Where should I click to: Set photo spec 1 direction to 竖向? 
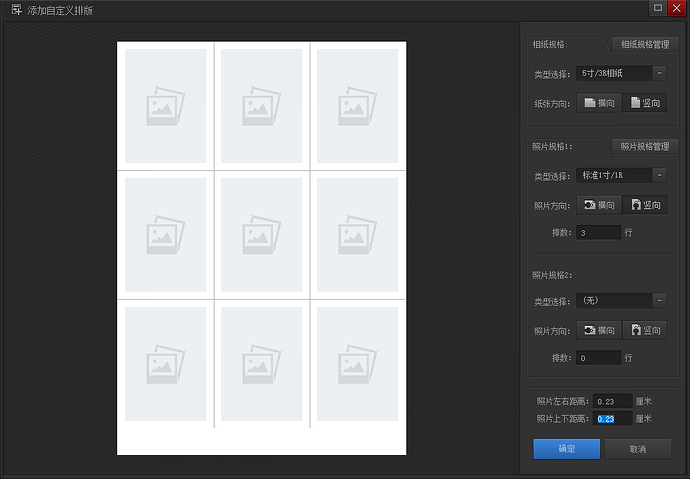pos(645,205)
